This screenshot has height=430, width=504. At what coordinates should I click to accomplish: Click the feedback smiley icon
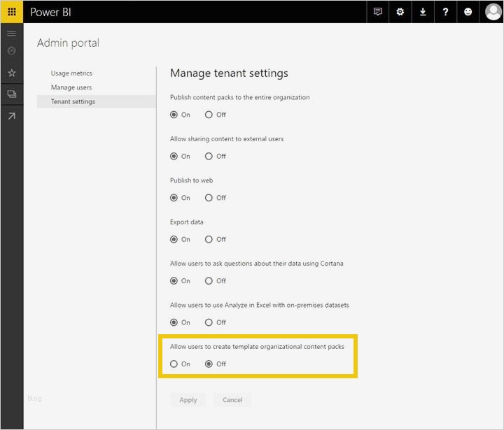click(x=468, y=12)
